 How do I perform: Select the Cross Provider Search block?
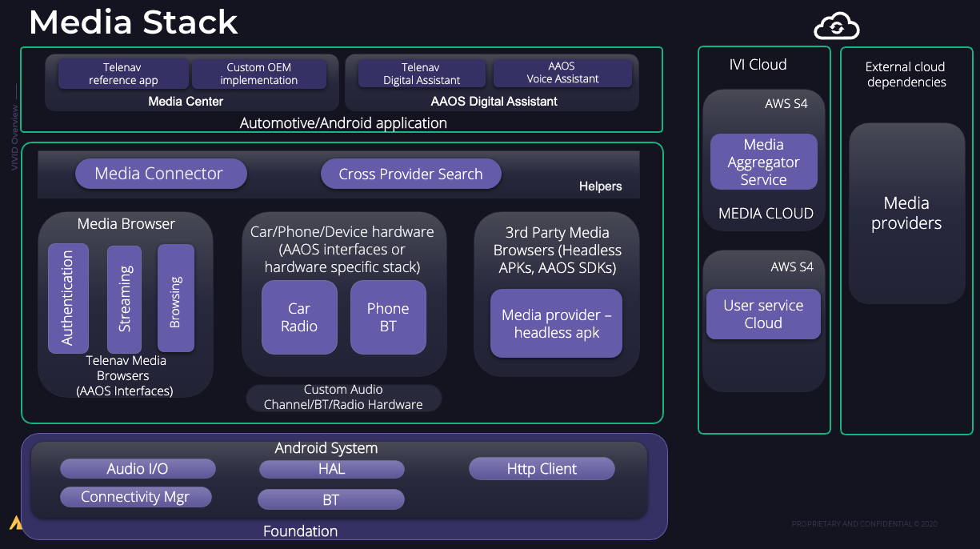411,174
